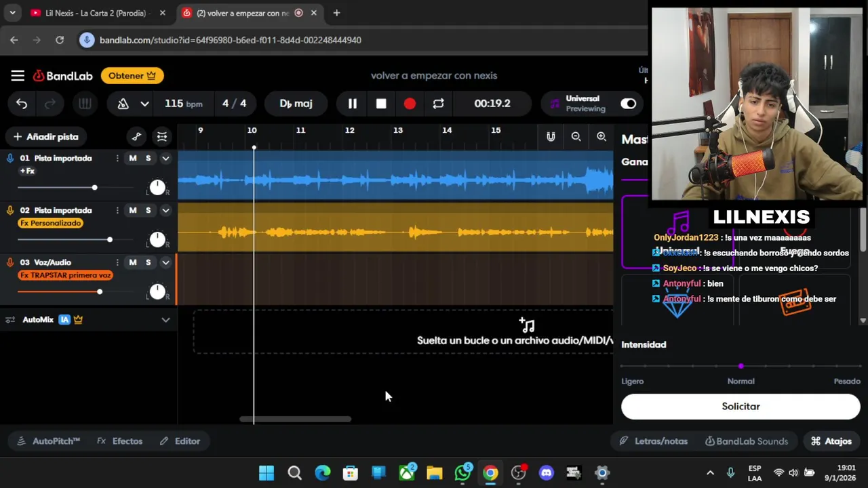Open Fx TRAPSTAR primera voz badge
The width and height of the screenshot is (868, 488).
66,275
